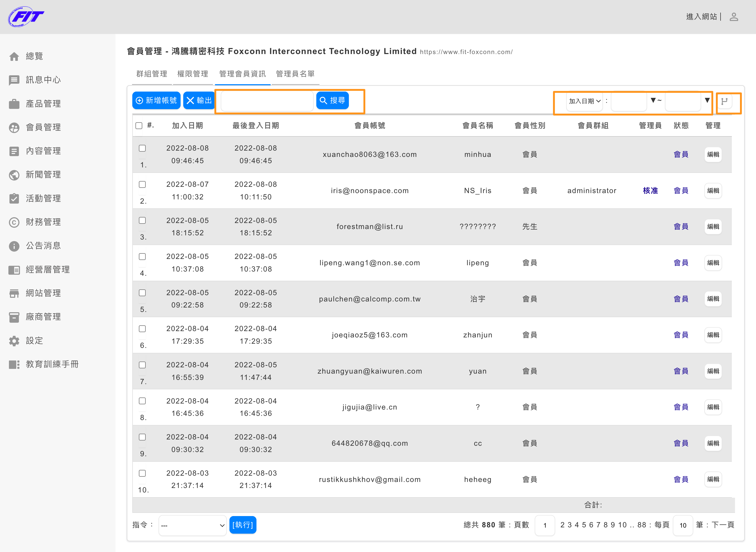This screenshot has width=756, height=552.
Task: Click the 教育訓練手冊 sidebar icon
Action: pyautogui.click(x=14, y=365)
